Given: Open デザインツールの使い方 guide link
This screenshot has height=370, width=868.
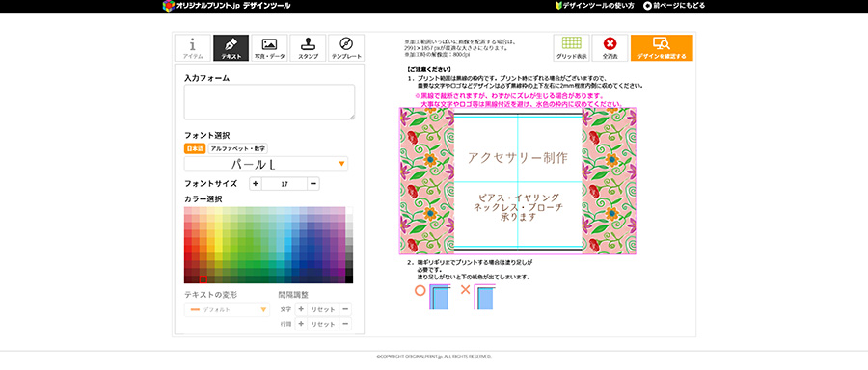Looking at the screenshot, I should pyautogui.click(x=594, y=6).
